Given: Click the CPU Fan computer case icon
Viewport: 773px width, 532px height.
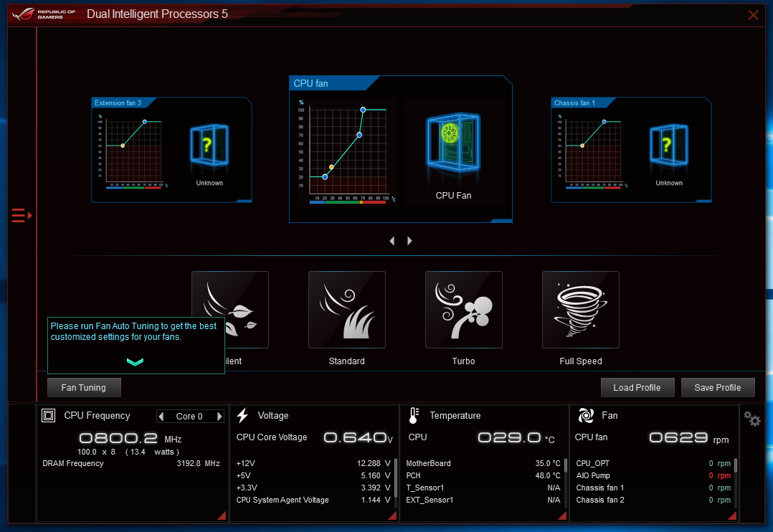Looking at the screenshot, I should (x=453, y=142).
